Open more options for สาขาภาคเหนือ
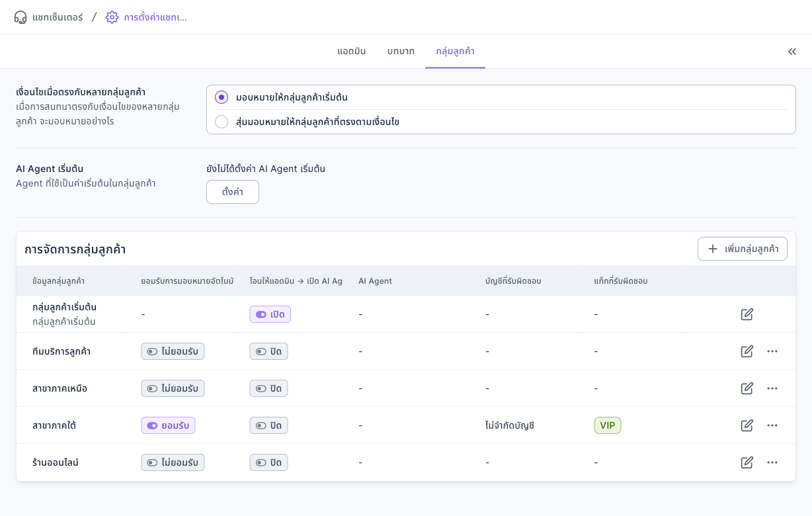 click(x=772, y=388)
